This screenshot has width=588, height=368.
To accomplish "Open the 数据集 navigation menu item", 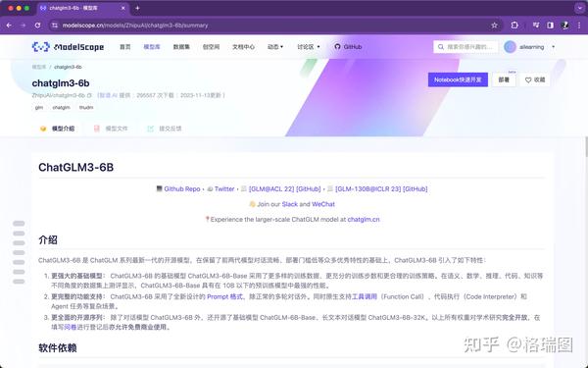I will pos(181,47).
